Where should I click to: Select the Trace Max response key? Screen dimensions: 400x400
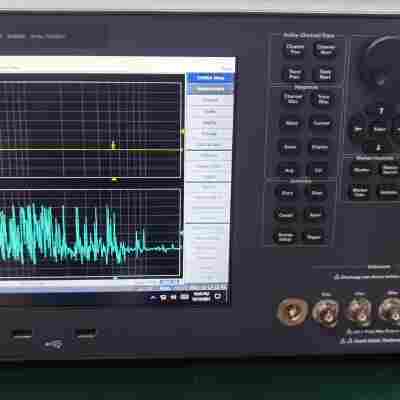[x=323, y=99]
